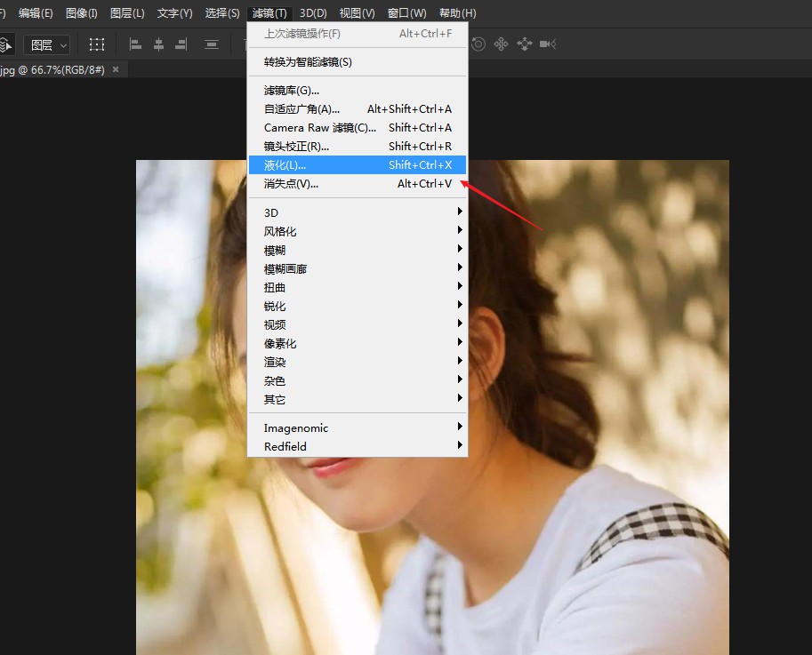Click the 3D slide icon beside camera

click(x=525, y=44)
